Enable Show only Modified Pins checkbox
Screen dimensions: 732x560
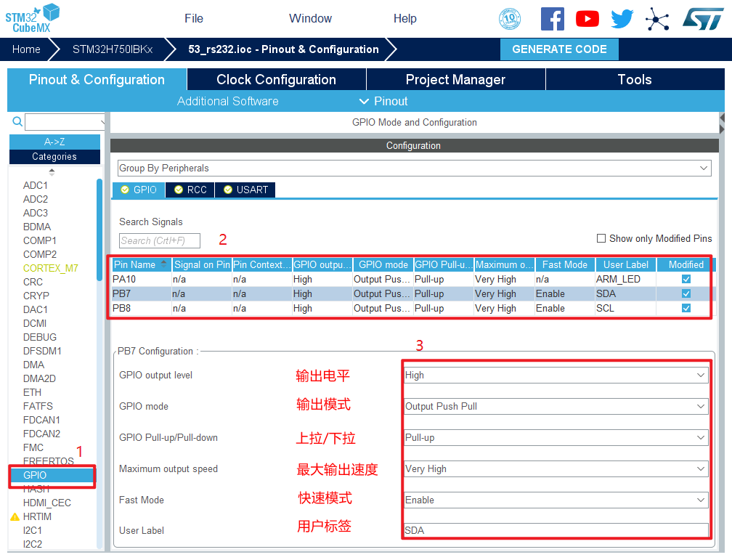coord(601,238)
